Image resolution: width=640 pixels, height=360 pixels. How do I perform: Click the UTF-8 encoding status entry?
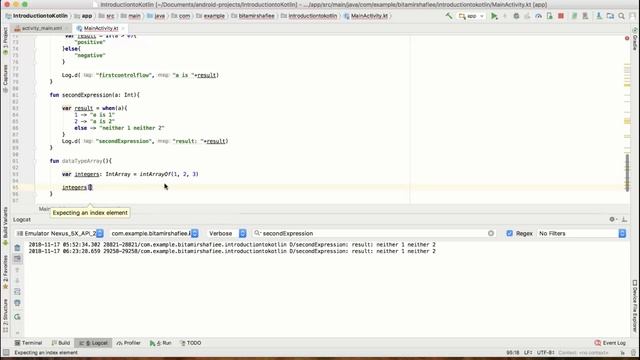click(x=546, y=353)
